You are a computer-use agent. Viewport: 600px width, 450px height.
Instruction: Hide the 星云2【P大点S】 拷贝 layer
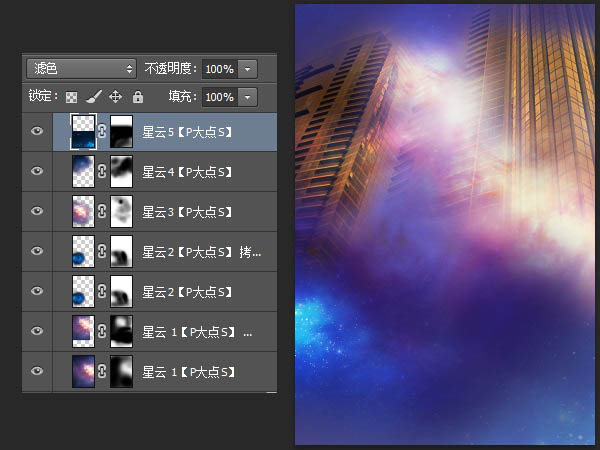click(37, 251)
